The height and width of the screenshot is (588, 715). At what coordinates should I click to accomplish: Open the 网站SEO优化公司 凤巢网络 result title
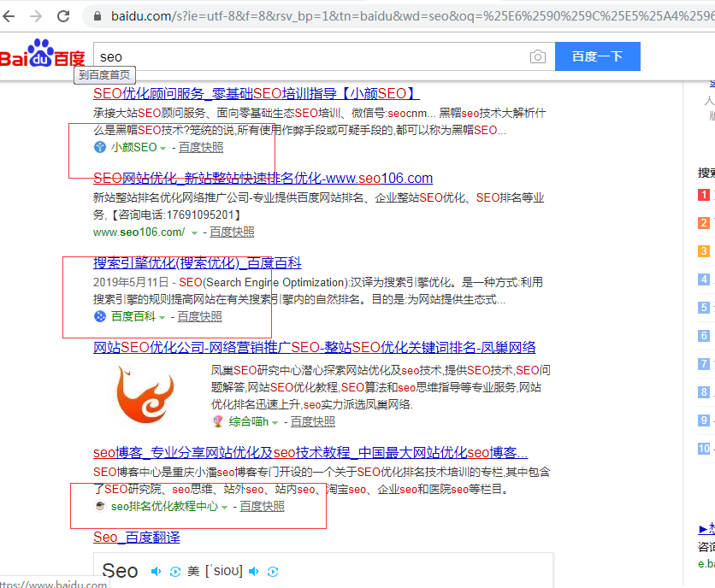(314, 347)
